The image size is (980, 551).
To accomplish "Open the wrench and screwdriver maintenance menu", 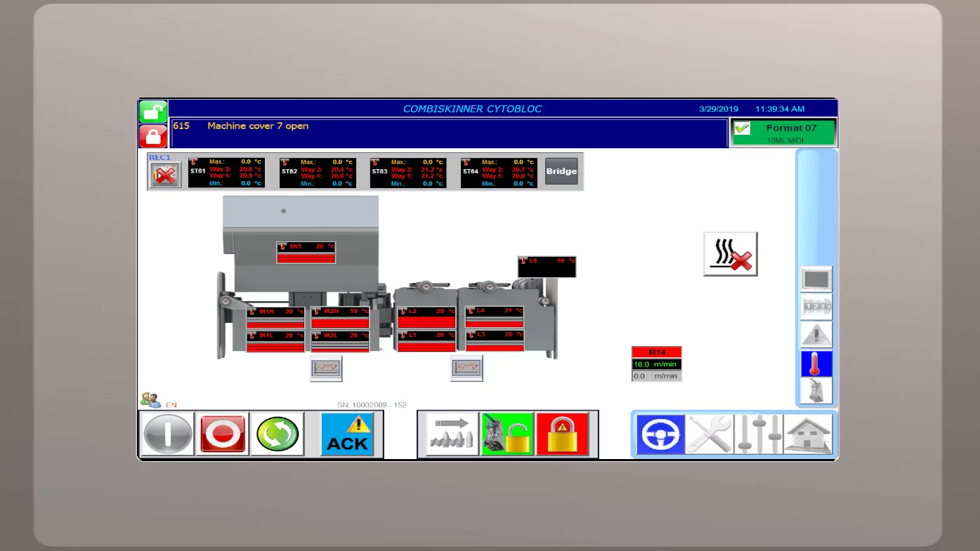I will tap(709, 434).
